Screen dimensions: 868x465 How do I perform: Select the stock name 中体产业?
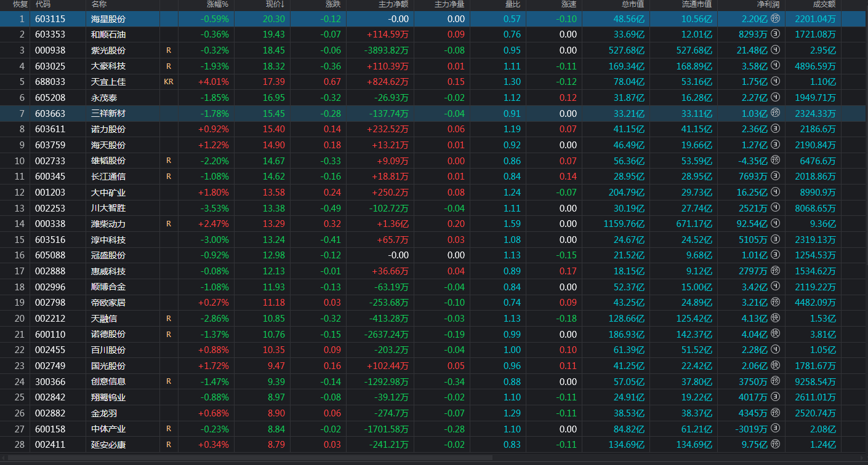click(108, 429)
